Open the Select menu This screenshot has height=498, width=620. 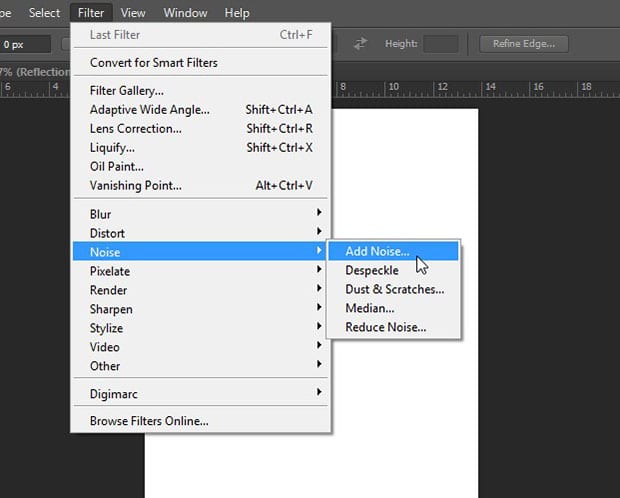point(44,13)
